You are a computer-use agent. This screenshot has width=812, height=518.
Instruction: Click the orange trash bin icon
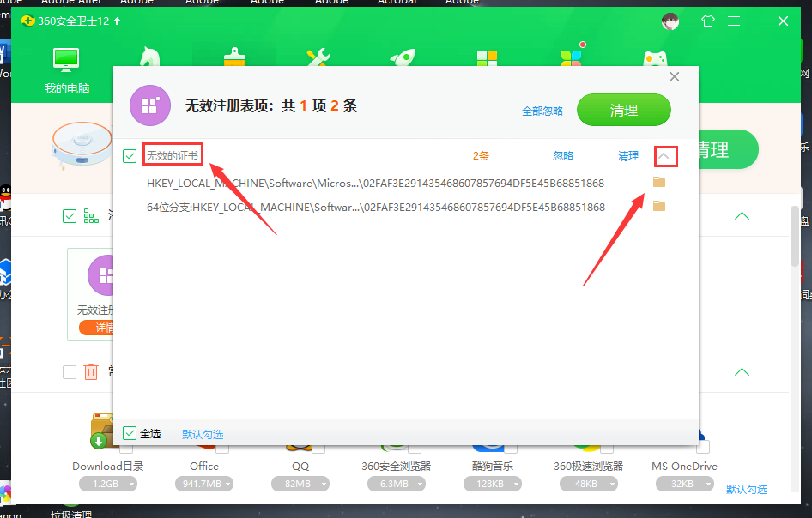[91, 372]
